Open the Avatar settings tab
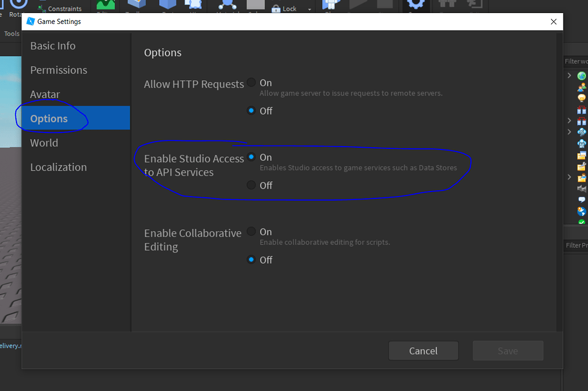This screenshot has height=391, width=588. [x=45, y=94]
